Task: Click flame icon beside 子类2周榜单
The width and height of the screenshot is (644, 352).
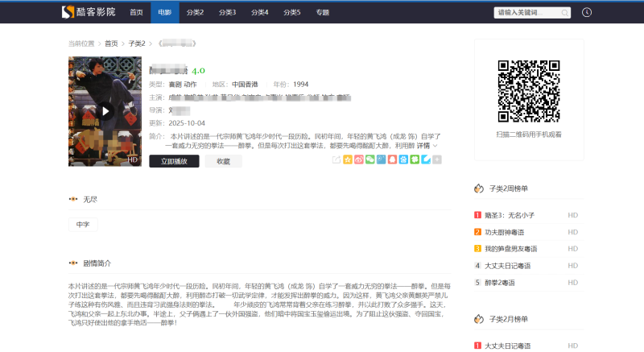Action: click(x=479, y=188)
